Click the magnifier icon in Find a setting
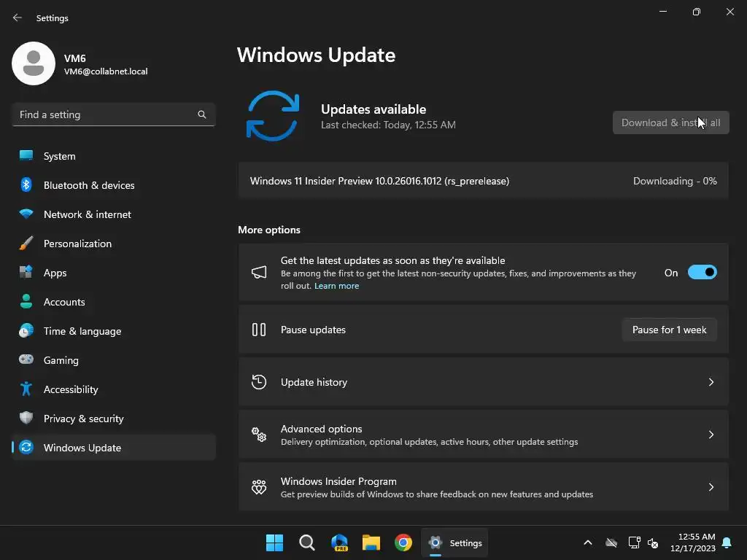 point(202,114)
